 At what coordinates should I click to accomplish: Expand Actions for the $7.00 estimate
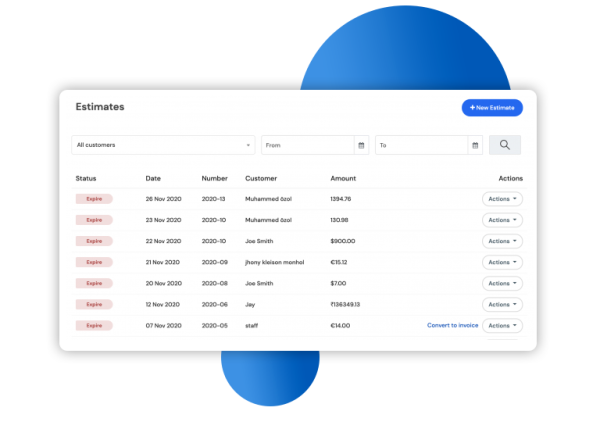tap(502, 283)
